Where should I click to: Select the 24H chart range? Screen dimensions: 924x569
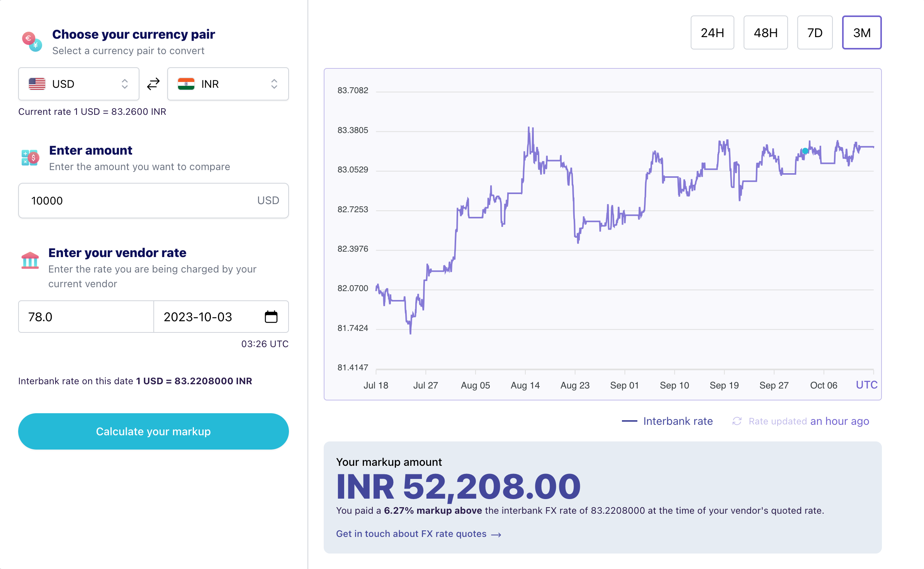(x=712, y=32)
